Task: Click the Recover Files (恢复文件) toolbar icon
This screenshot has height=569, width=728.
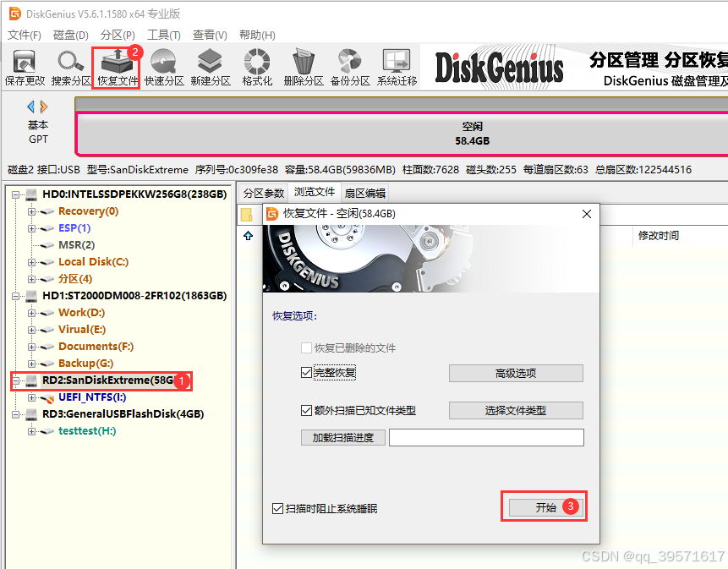Action: coord(118,68)
